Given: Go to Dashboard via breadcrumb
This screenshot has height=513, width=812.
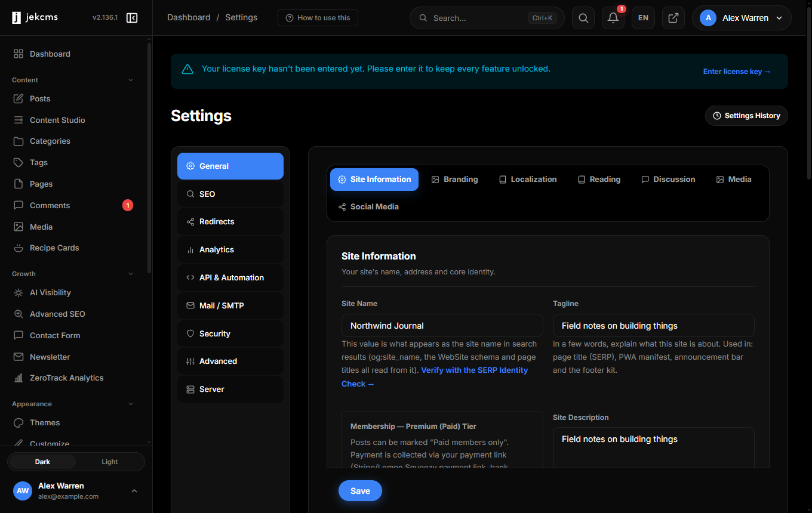Looking at the screenshot, I should click(189, 18).
